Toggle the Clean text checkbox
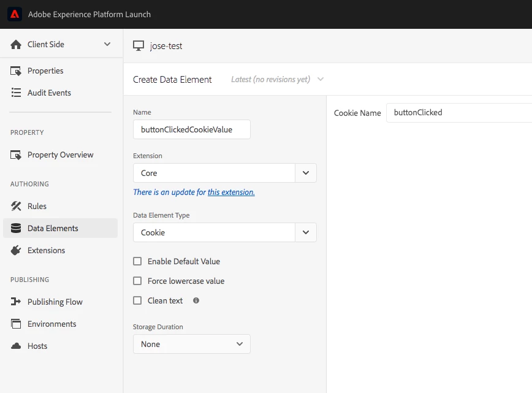This screenshot has width=532, height=393. pyautogui.click(x=137, y=301)
